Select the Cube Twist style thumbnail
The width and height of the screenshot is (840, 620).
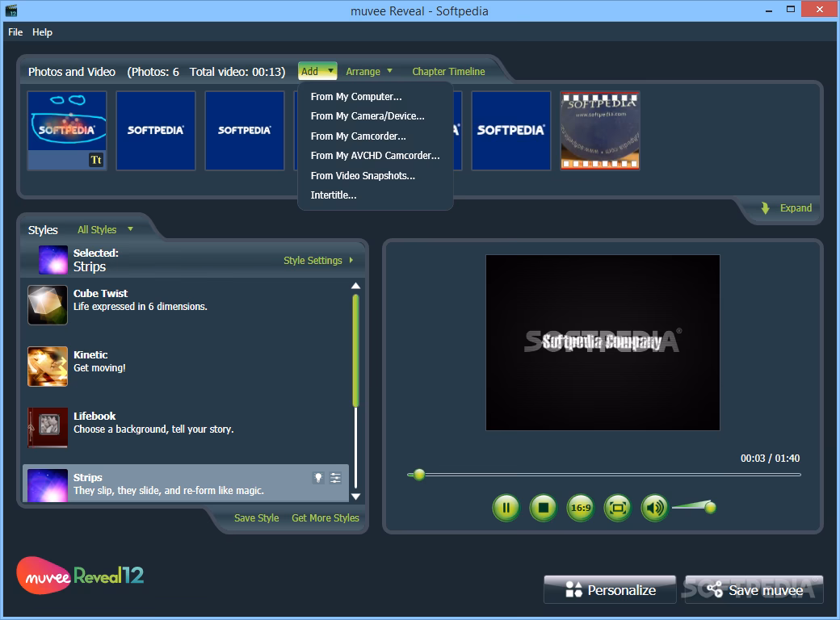pos(48,304)
